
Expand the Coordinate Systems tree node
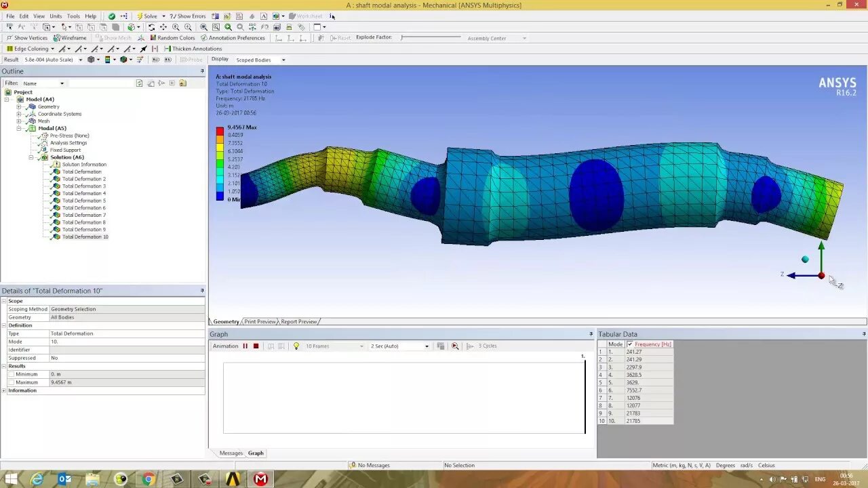coord(19,114)
